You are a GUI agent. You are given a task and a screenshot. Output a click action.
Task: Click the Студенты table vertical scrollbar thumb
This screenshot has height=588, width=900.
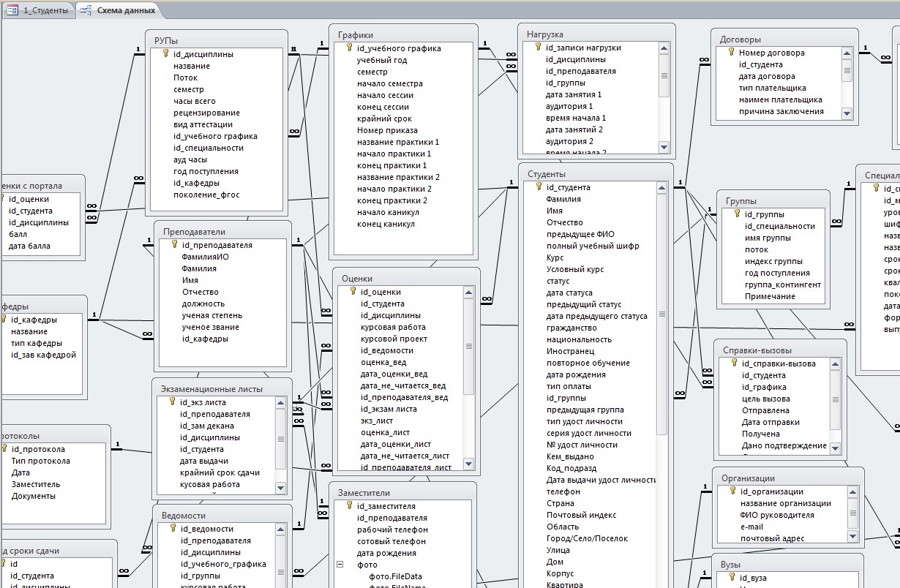(x=663, y=314)
